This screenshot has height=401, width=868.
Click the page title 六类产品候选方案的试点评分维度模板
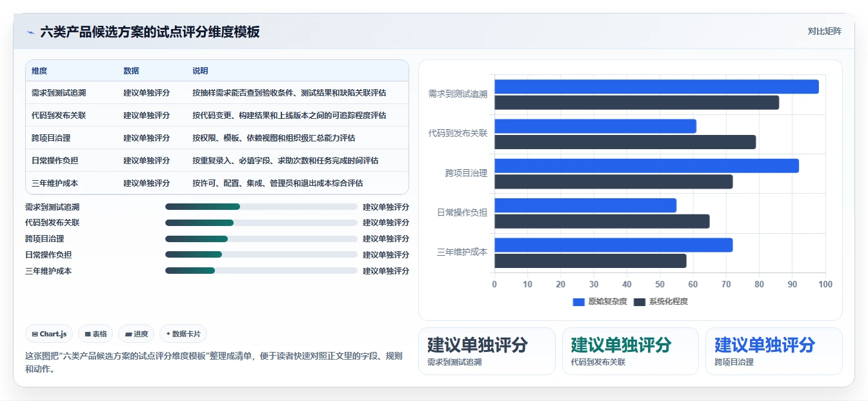(x=150, y=32)
